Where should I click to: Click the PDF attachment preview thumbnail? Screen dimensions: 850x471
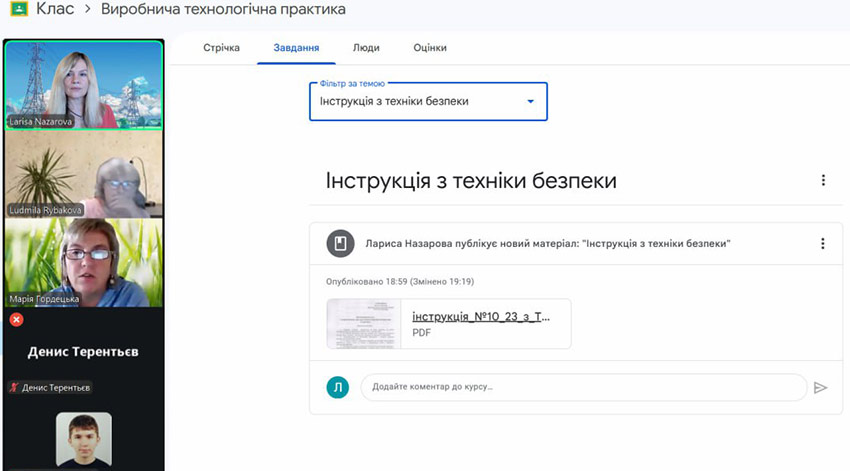pyautogui.click(x=364, y=324)
